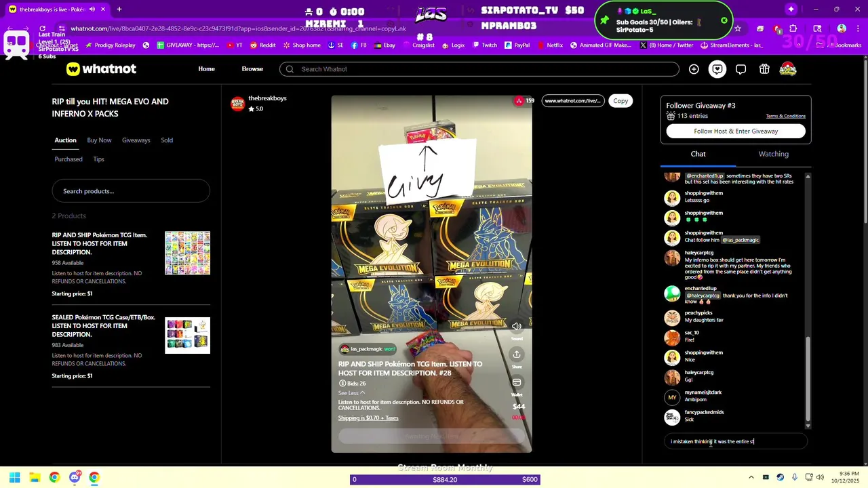Open Windows Start menu

[14, 478]
